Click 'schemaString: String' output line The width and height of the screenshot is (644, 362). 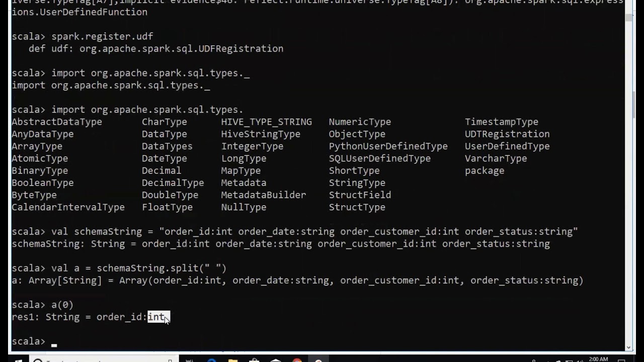click(x=281, y=244)
